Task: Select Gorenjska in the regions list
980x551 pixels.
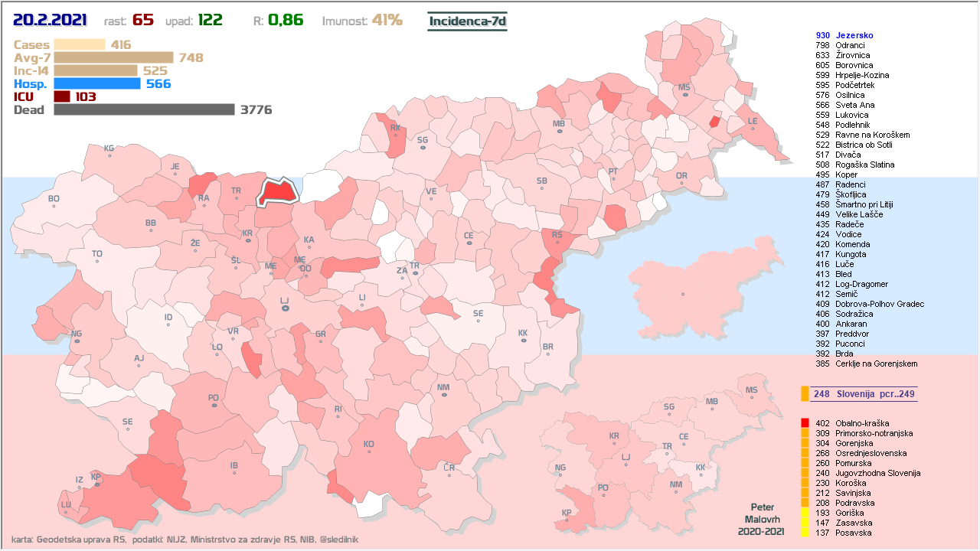Action: click(854, 443)
